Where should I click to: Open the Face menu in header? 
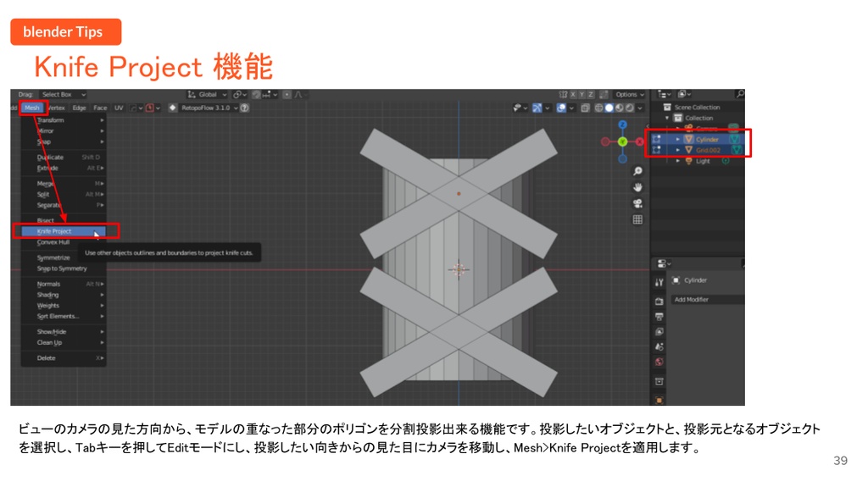[100, 108]
